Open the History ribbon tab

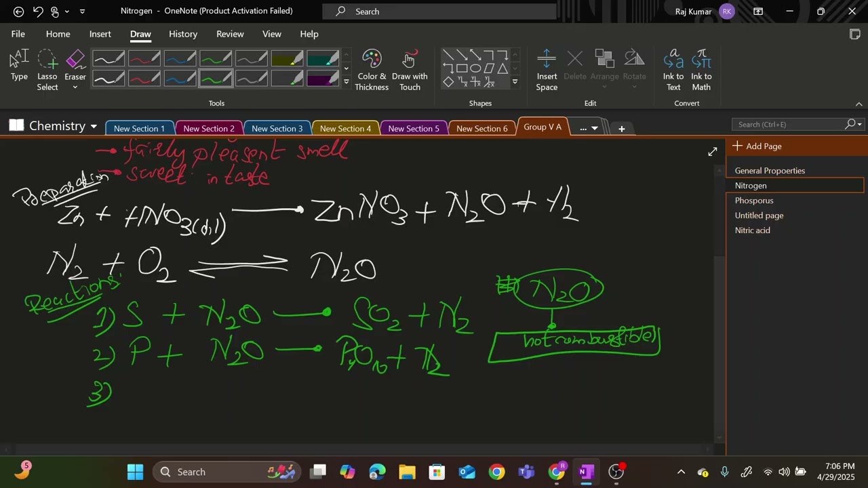pos(183,34)
